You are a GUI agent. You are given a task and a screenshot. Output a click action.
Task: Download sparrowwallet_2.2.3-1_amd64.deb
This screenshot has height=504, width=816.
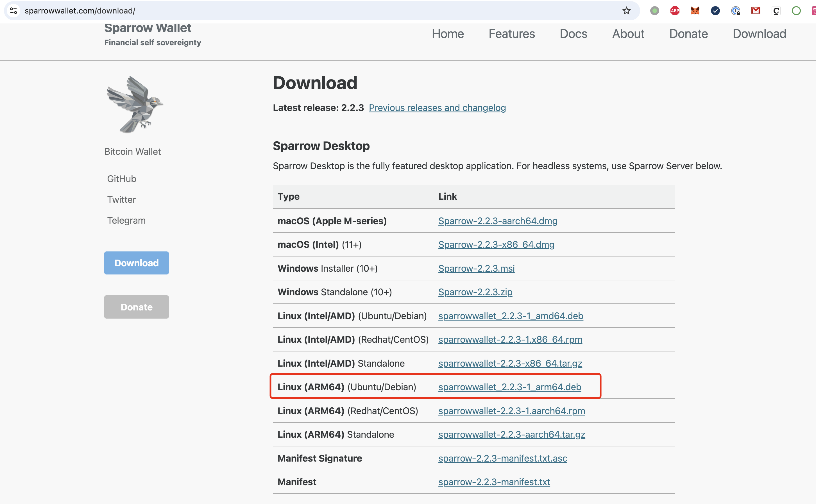click(511, 316)
